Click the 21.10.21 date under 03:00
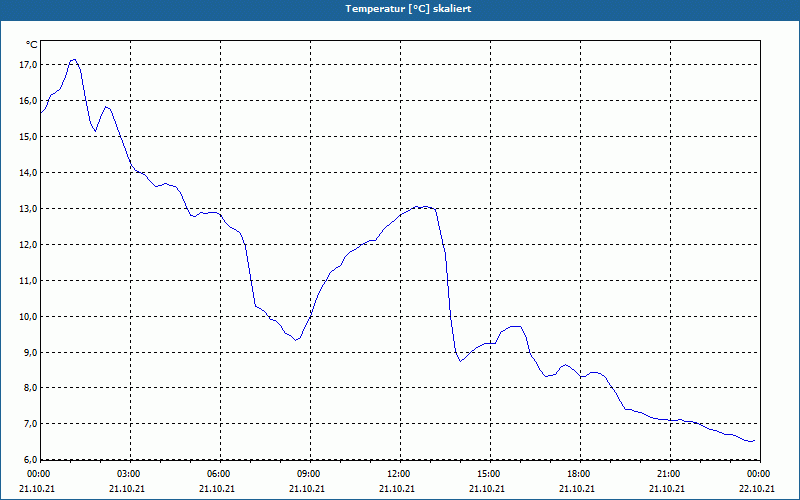The width and height of the screenshot is (800, 500). (x=127, y=489)
